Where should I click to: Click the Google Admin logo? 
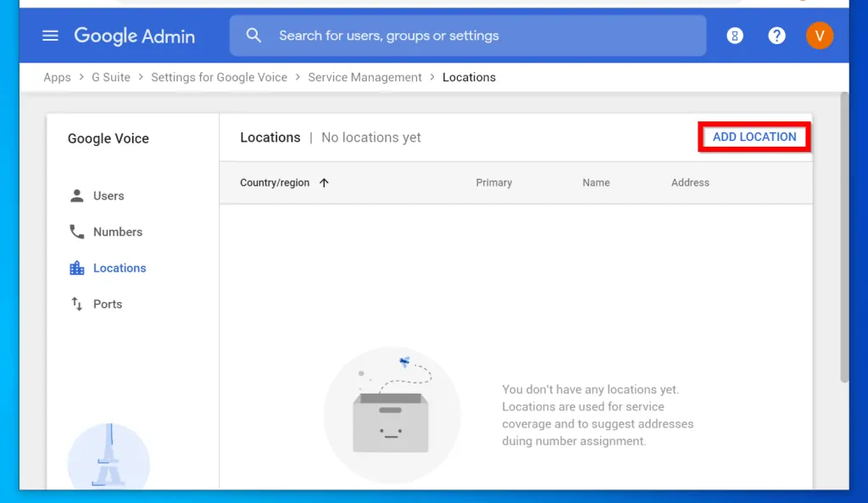134,36
